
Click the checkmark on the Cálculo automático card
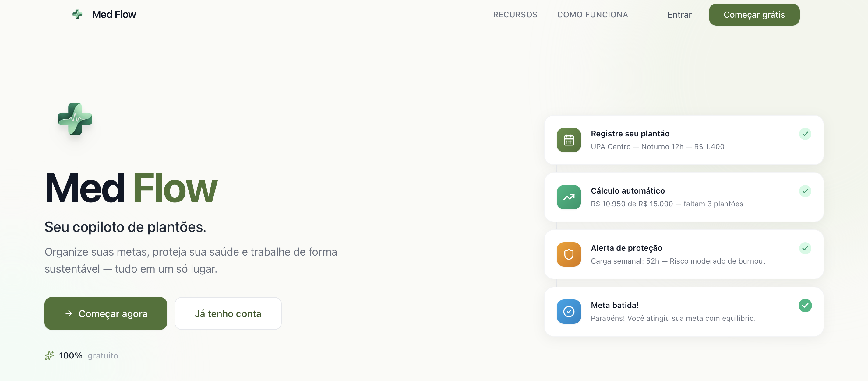tap(805, 191)
